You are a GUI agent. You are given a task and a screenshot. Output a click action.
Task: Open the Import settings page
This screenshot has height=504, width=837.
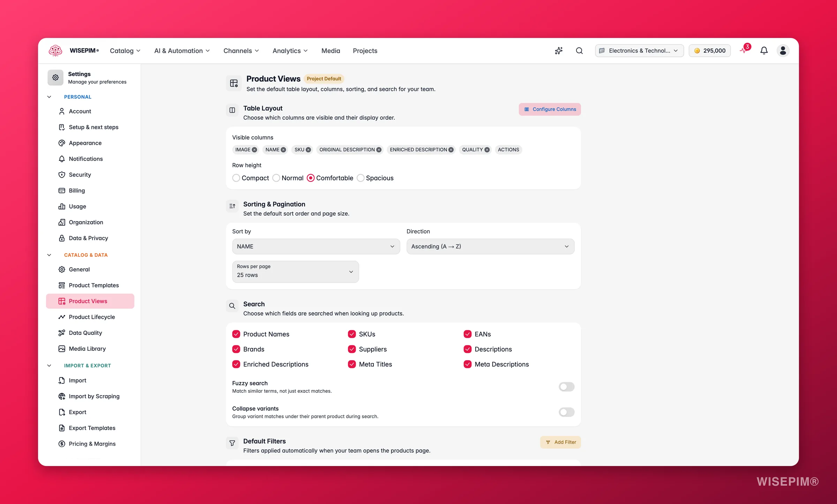pos(90,381)
